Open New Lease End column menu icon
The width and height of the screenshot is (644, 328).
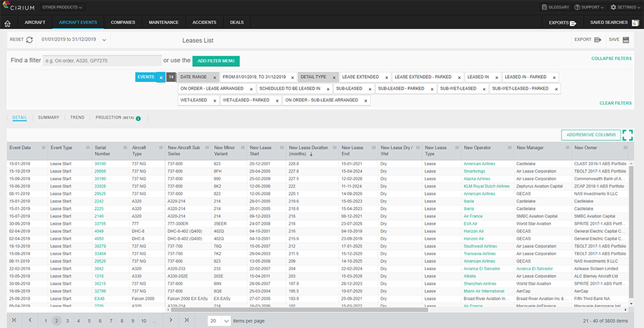coord(373,148)
